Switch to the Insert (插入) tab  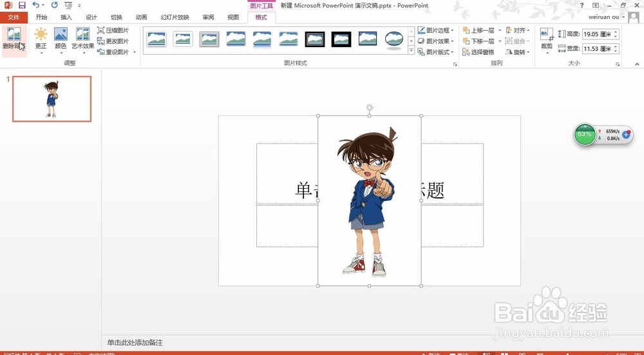66,17
